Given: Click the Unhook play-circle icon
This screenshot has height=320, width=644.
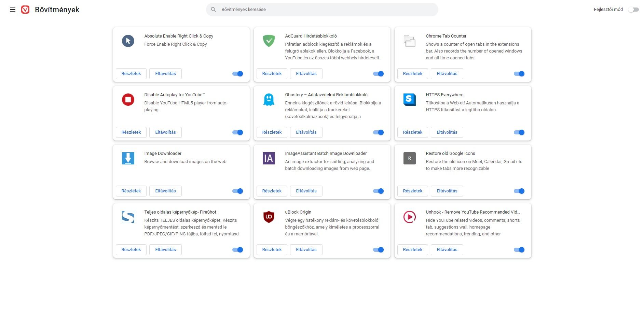Looking at the screenshot, I should point(410,217).
